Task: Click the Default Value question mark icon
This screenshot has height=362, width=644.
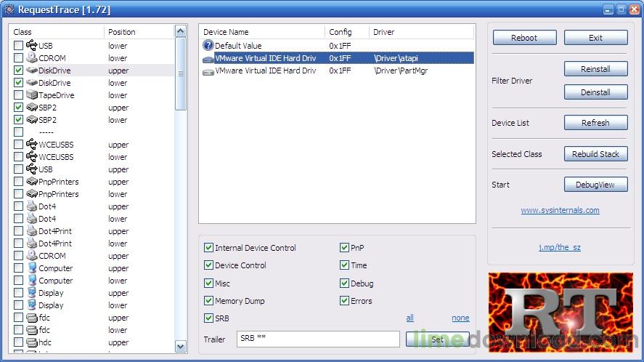Action: [x=208, y=46]
